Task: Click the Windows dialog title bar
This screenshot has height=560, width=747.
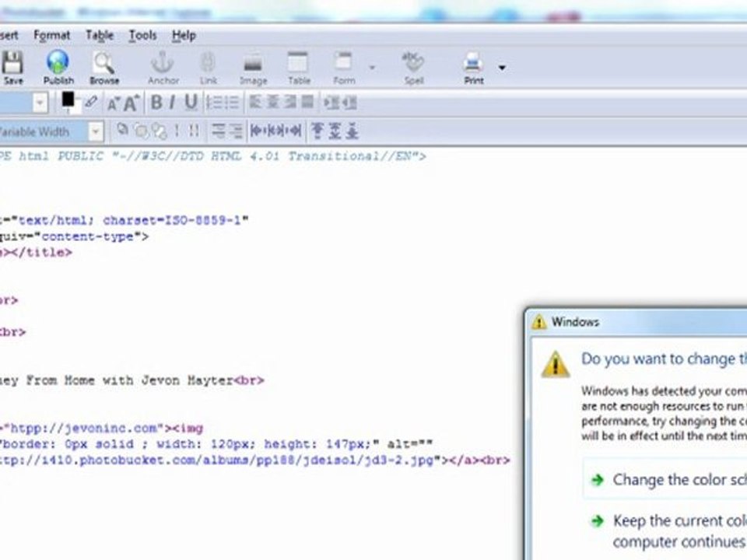Action: coord(637,322)
